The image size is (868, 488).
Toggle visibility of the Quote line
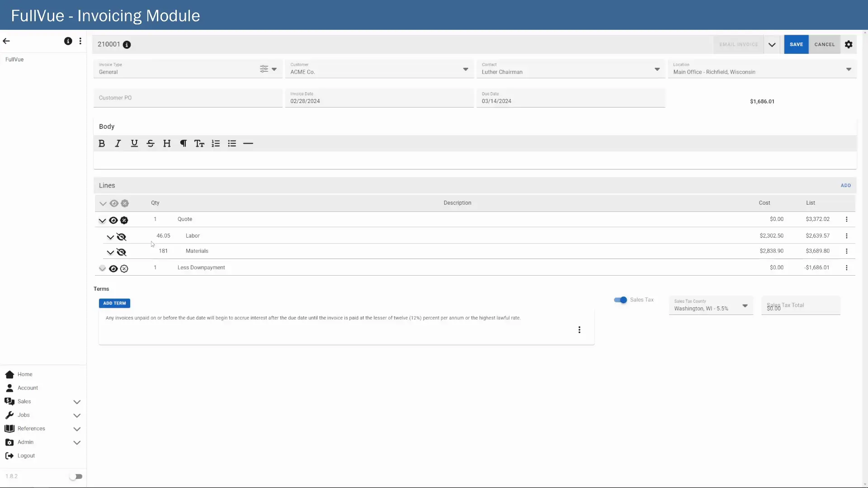[x=113, y=221]
